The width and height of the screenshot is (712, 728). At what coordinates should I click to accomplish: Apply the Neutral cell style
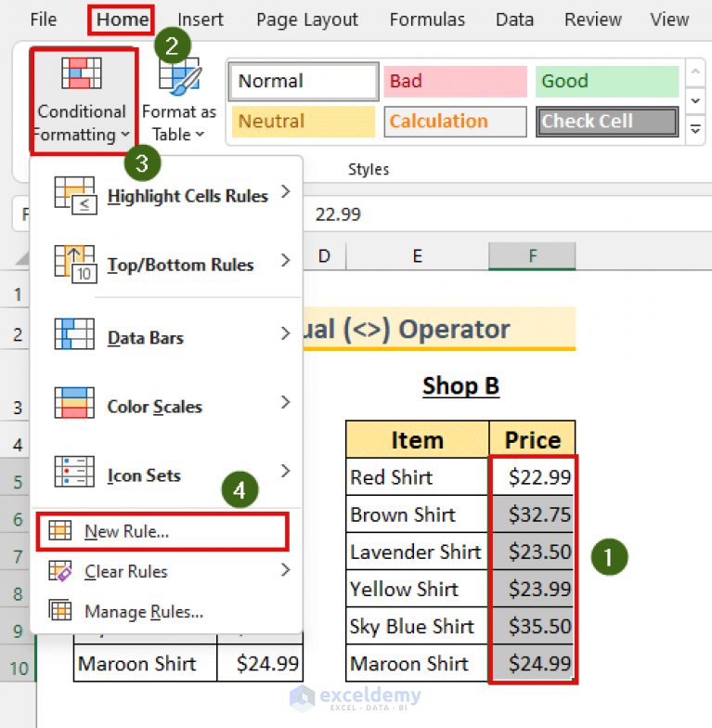coord(303,122)
